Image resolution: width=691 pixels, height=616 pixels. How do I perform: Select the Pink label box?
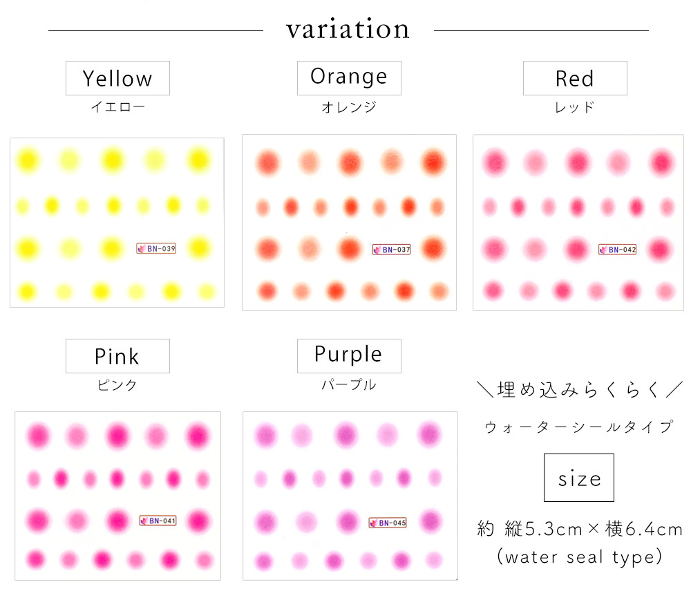(117, 356)
